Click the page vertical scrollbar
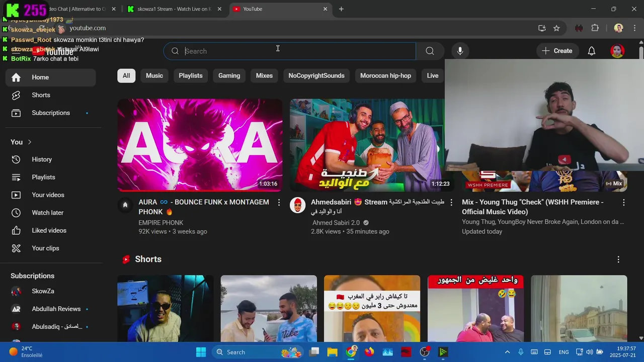The width and height of the screenshot is (644, 362). (x=641, y=53)
